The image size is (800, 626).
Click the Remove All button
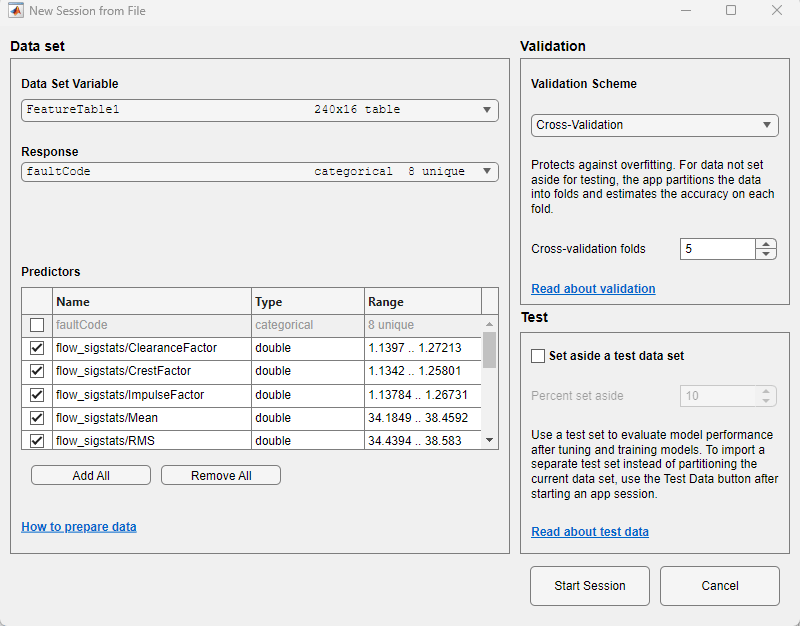point(221,475)
